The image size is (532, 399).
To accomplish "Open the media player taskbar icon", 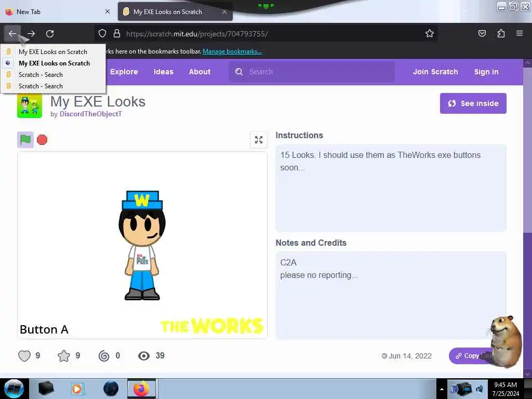I will pyautogui.click(x=77, y=389).
